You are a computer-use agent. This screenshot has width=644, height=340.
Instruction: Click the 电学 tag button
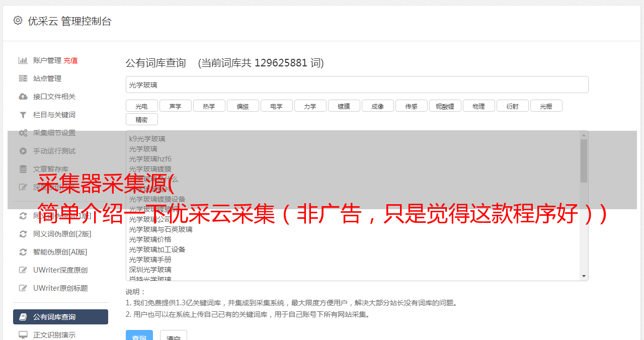(276, 106)
